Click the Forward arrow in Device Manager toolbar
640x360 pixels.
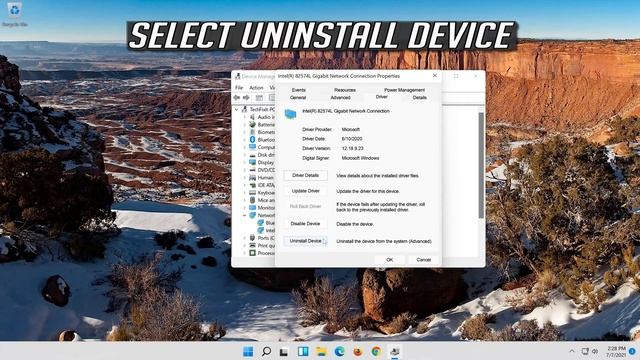pos(246,98)
